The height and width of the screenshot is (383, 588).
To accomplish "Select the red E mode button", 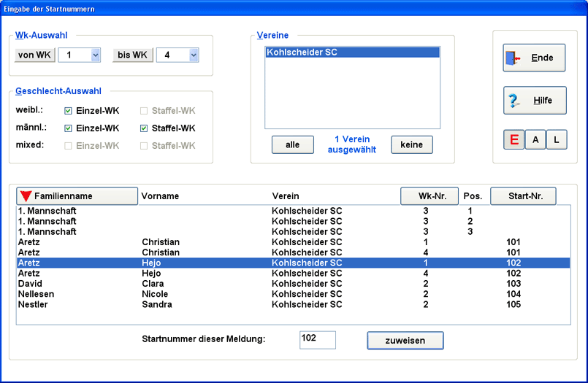I will coord(513,140).
